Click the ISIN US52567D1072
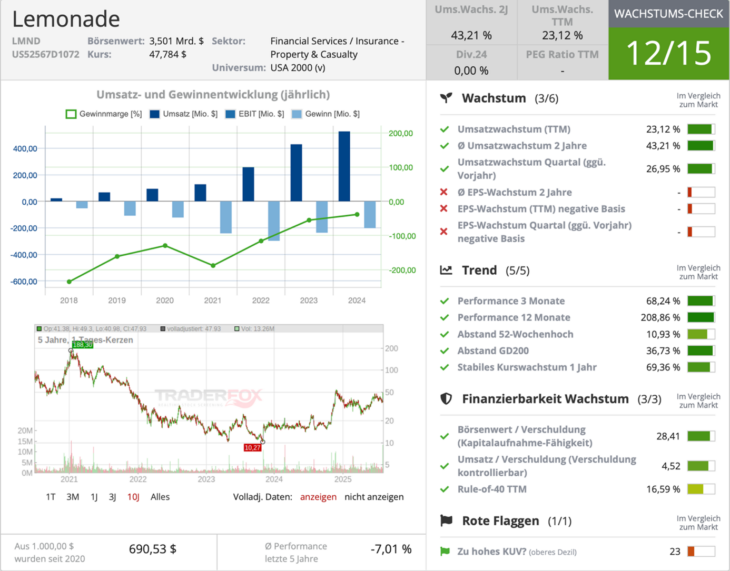 point(46,54)
